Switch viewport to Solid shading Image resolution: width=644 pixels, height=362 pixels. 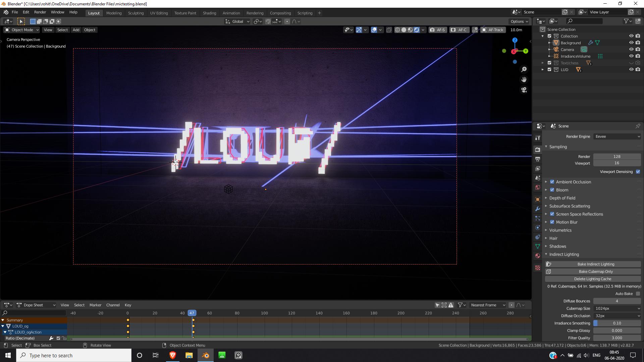[404, 30]
